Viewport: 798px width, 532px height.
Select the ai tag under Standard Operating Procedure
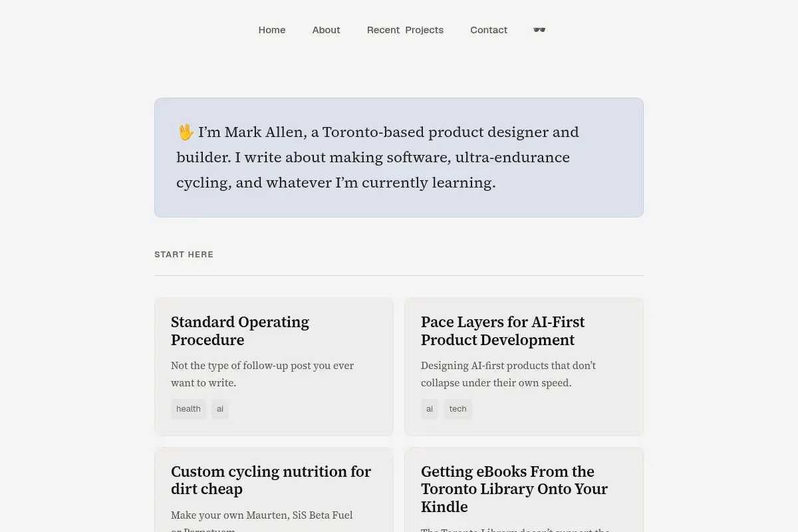pos(220,409)
